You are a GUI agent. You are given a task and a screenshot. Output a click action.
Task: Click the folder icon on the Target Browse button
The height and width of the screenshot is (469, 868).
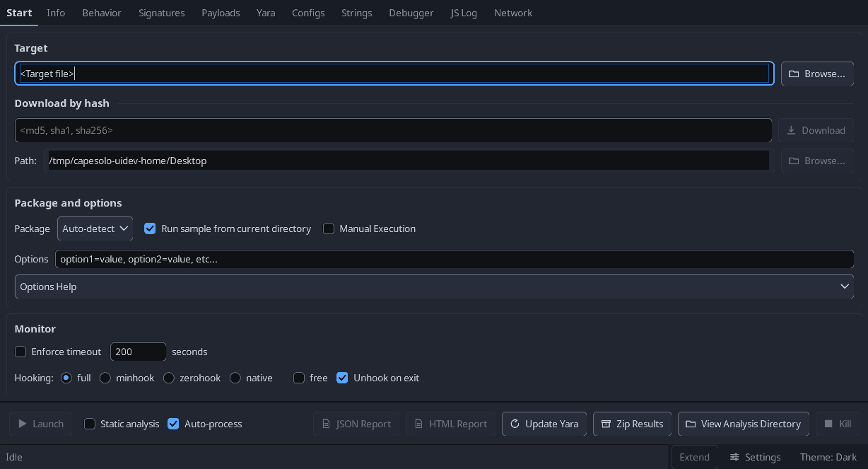pyautogui.click(x=794, y=74)
